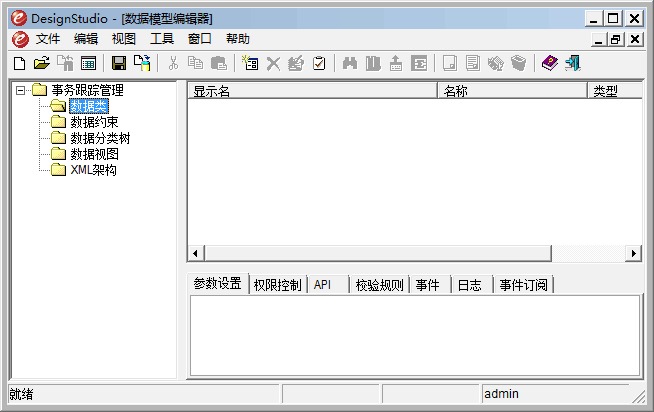Click the horizontal scrollbar left arrow

(196, 253)
